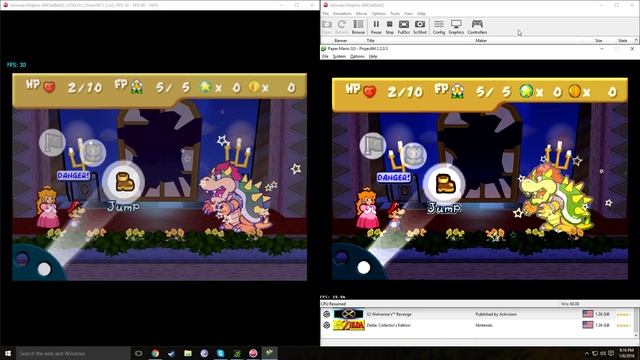Click the run-away flag bubble in Dolphin game
Viewport: 640px width, 360px height.
pos(52,142)
